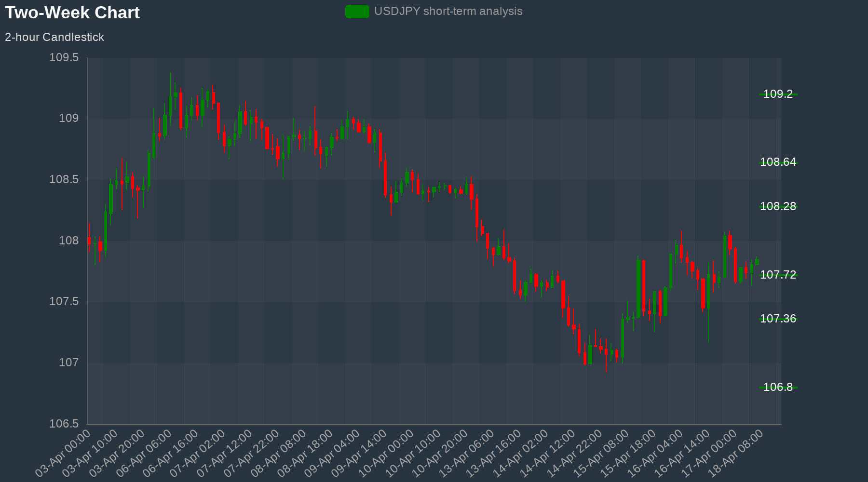The height and width of the screenshot is (482, 868).
Task: Select the 106.5 y-axis tick label
Action: (64, 424)
